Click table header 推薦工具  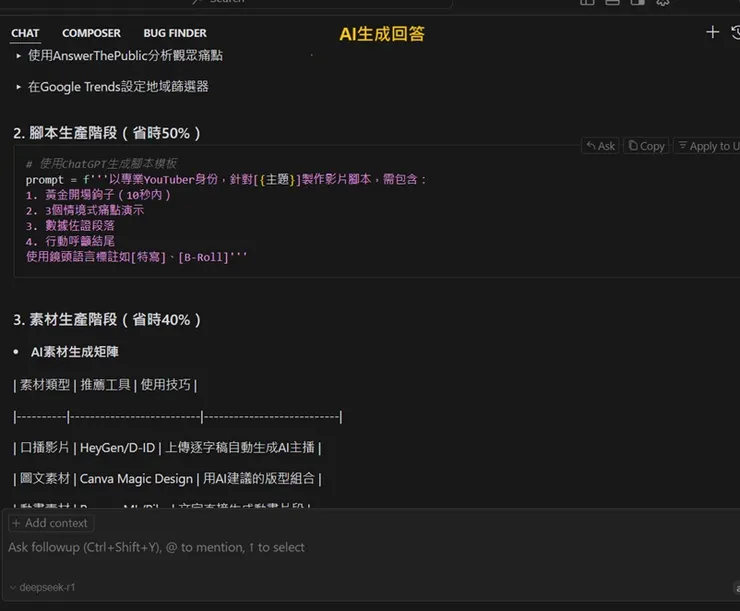(x=105, y=385)
